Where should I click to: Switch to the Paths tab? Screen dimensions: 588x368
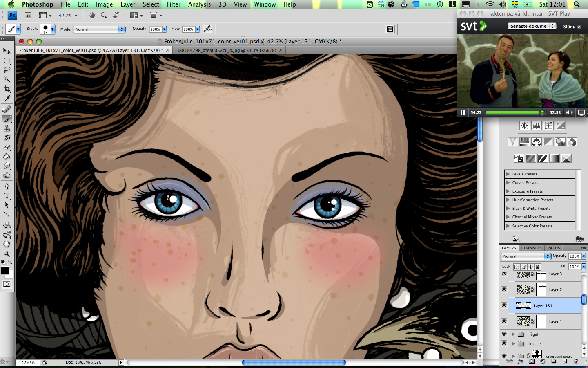(x=554, y=248)
